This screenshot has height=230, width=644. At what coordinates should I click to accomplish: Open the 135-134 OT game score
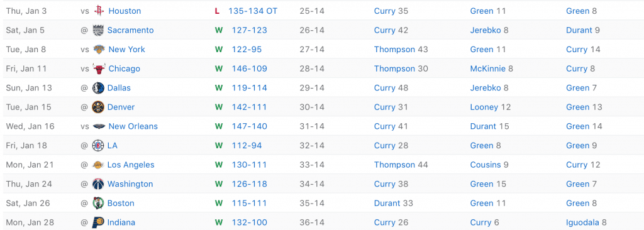pos(253,11)
